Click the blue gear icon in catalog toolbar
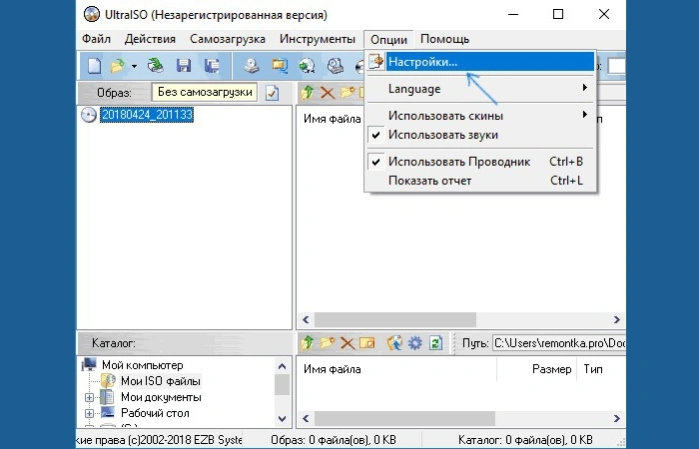The image size is (699, 449). [415, 343]
